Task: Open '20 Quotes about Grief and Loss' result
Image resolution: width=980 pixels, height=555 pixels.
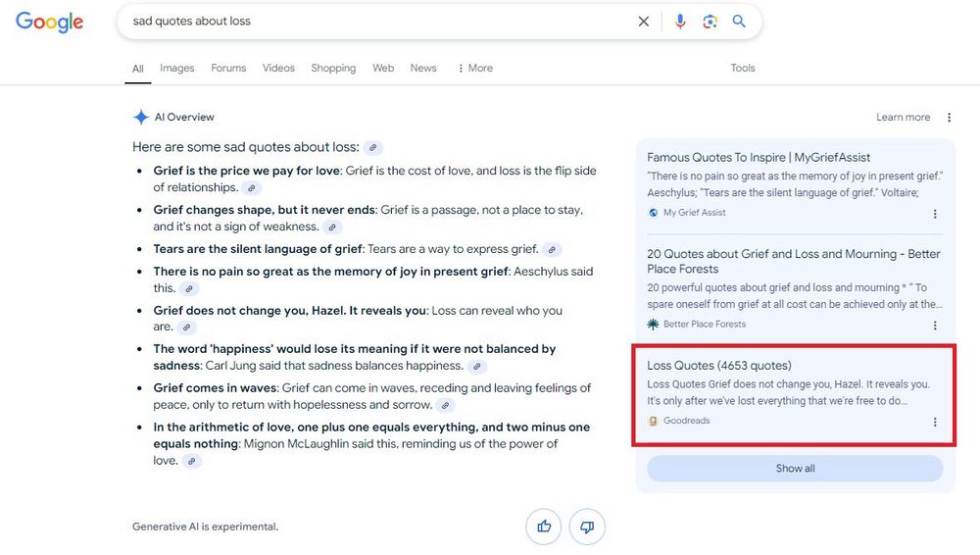Action: pyautogui.click(x=793, y=261)
